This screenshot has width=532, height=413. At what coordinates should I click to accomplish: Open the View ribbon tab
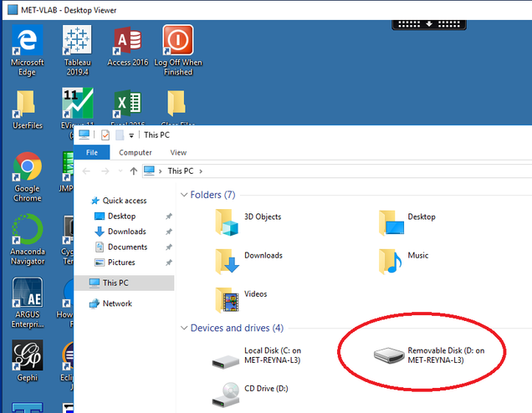[x=178, y=153]
